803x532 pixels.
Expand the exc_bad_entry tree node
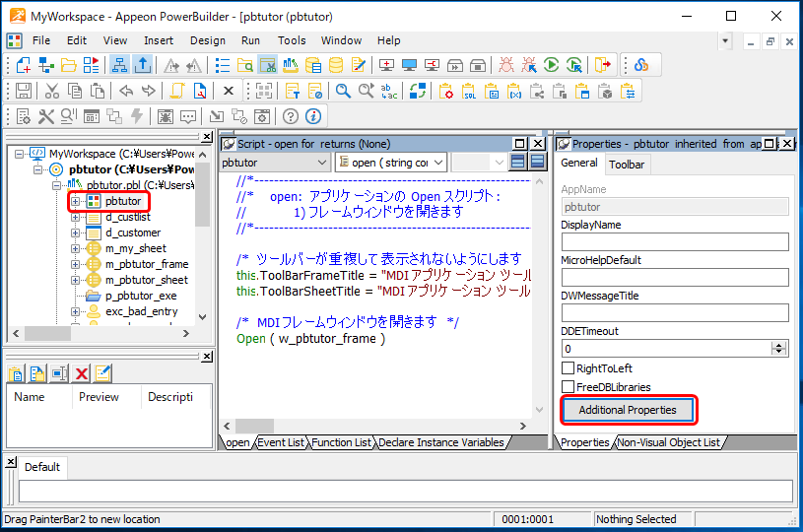75,311
